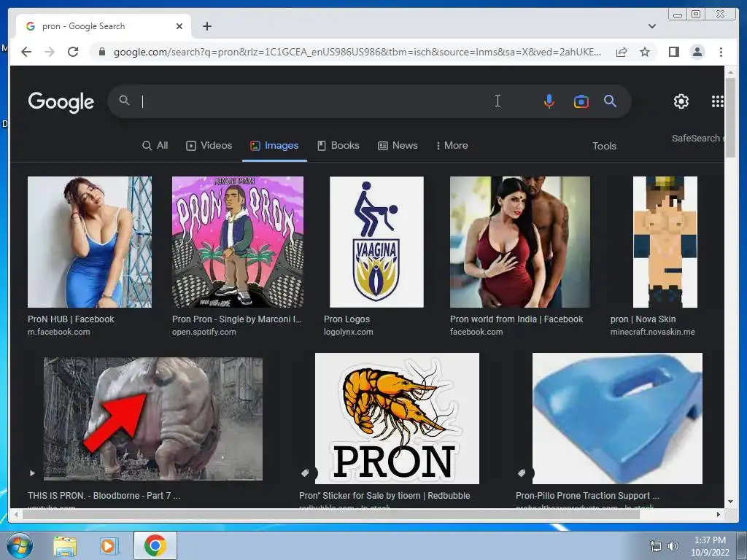The height and width of the screenshot is (560, 747).
Task: Open the Tools filter options
Action: tap(604, 146)
